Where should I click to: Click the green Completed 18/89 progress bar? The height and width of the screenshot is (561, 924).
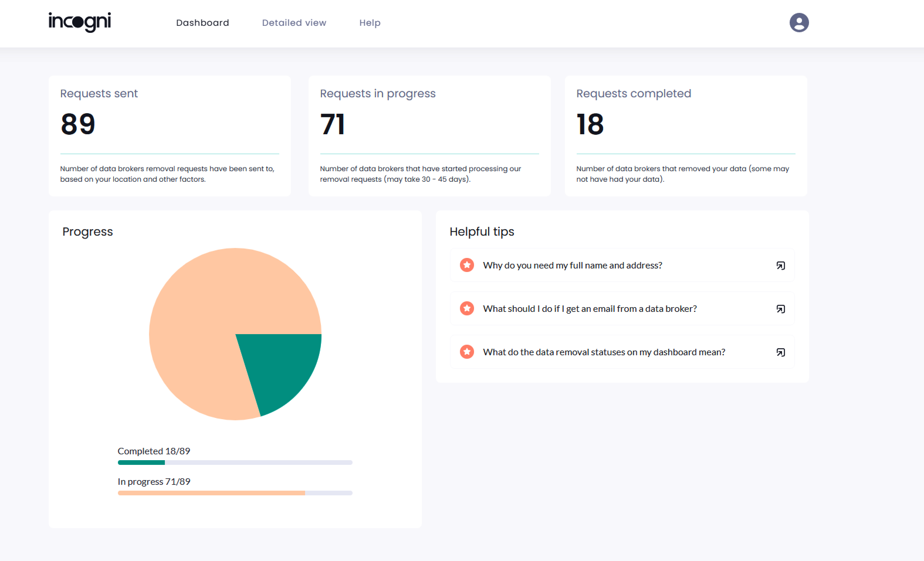[141, 463]
